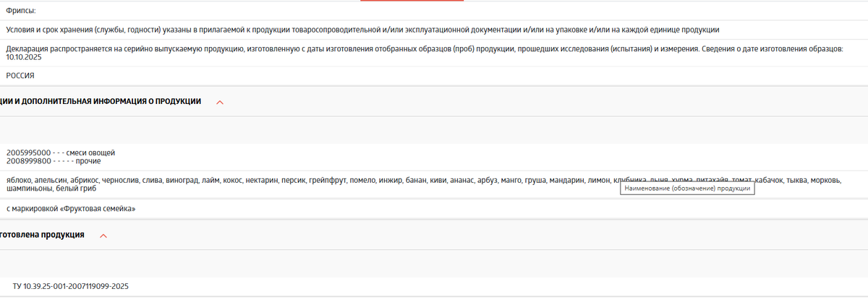Click the 'Наименование (обозначение) продукции' tooltip
This screenshot has height=302, width=868.
tap(687, 189)
